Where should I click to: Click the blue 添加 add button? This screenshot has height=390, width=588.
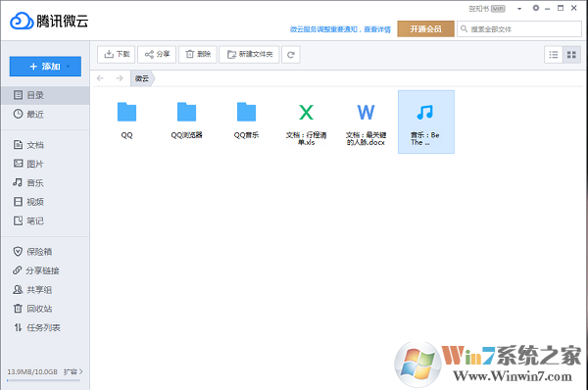45,67
